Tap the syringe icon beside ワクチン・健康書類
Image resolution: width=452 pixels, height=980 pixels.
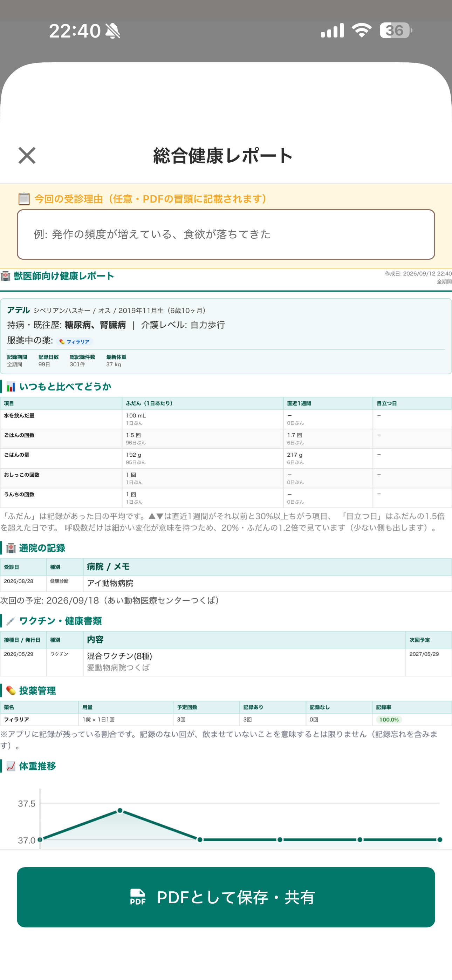pyautogui.click(x=11, y=621)
